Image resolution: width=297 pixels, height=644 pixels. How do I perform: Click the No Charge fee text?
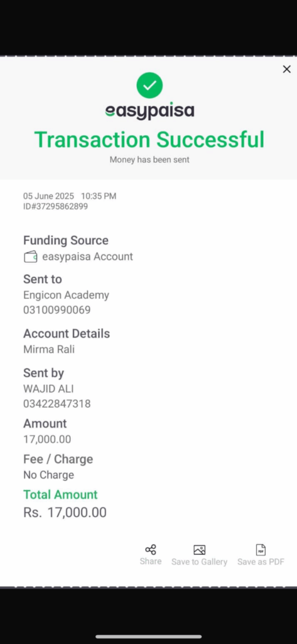pyautogui.click(x=49, y=475)
